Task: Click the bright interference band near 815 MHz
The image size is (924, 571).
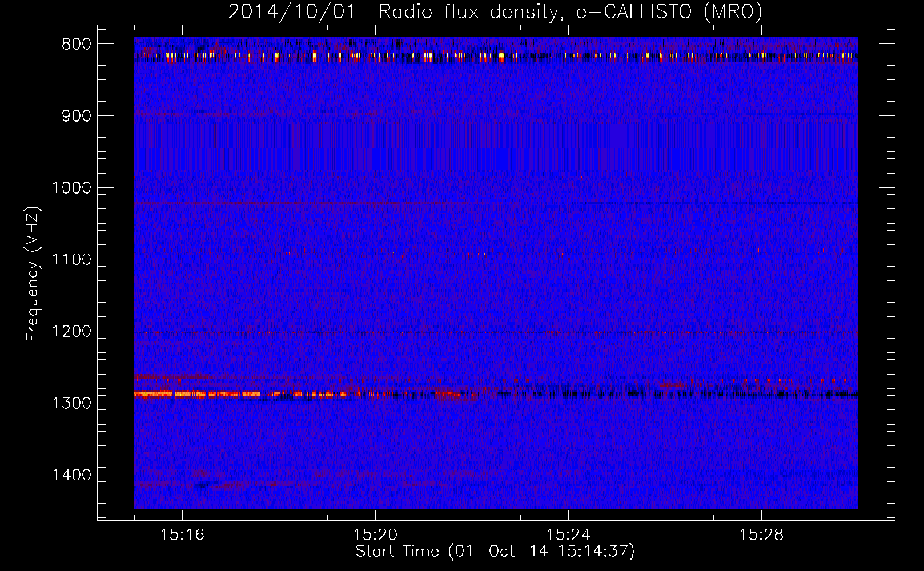Action: [x=496, y=56]
